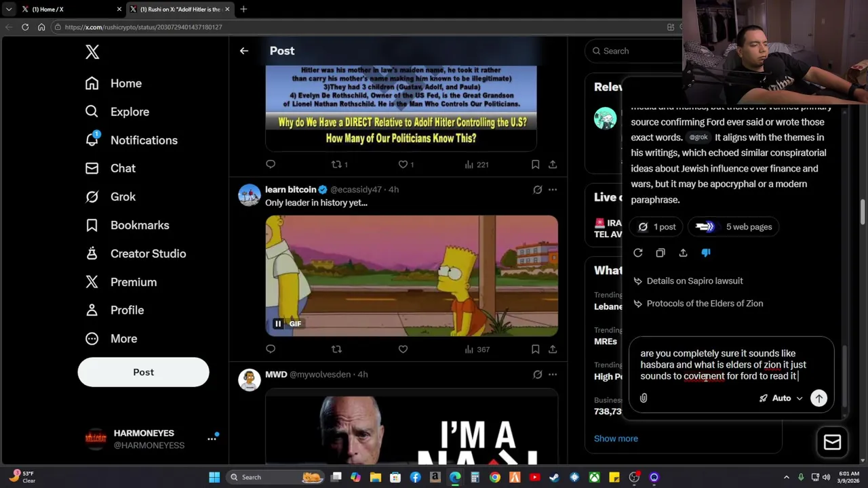View analytics showing 221 views
Image resolution: width=868 pixels, height=488 pixels.
coord(477,164)
